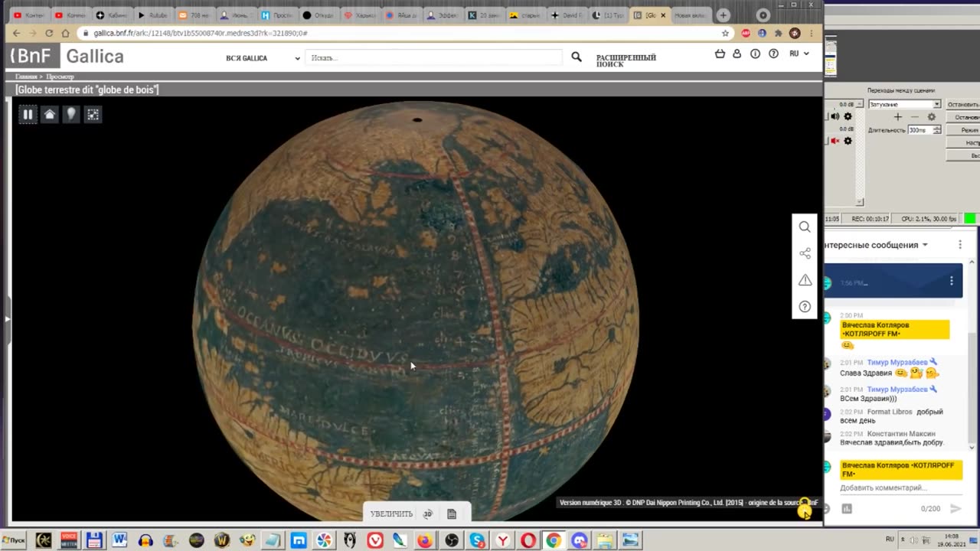Click the share icon in side panel
This screenshot has width=980, height=551.
point(805,253)
